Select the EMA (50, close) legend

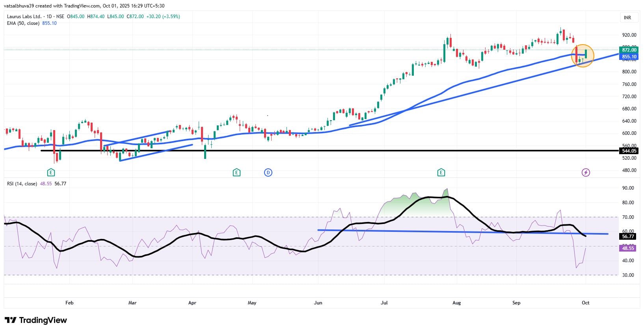23,23
